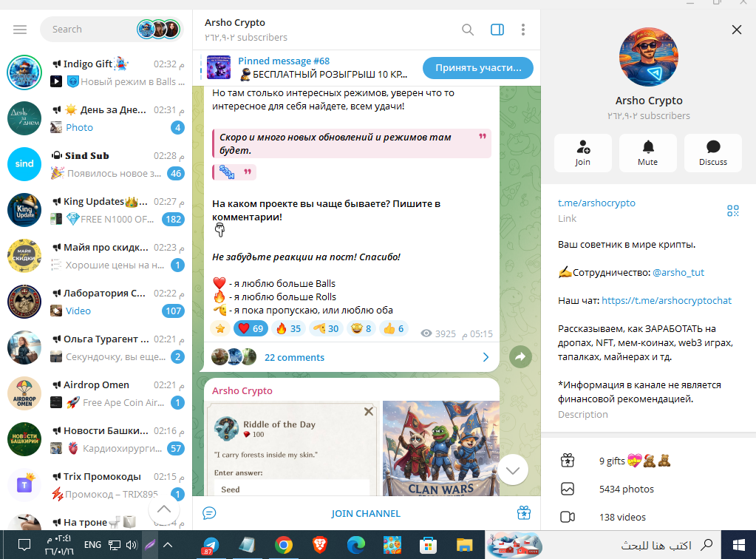Toggle the pointing hand reaction with 30
Image resolution: width=756 pixels, height=559 pixels.
coord(326,328)
